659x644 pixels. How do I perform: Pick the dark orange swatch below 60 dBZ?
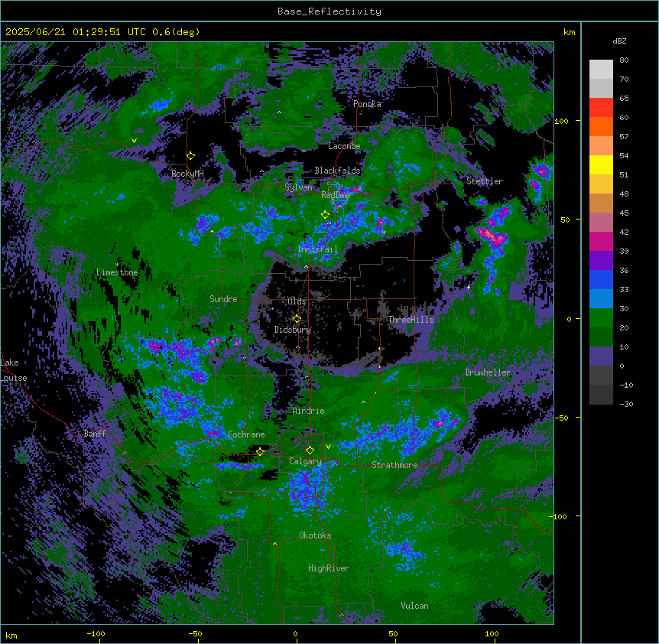pyautogui.click(x=601, y=126)
